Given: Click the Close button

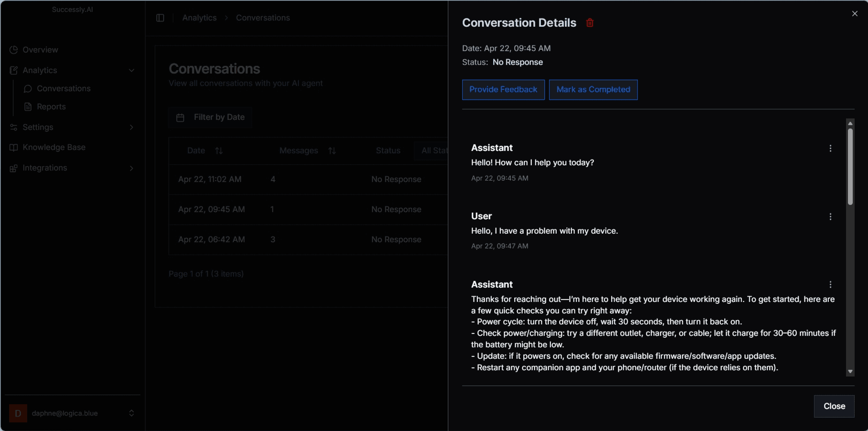Looking at the screenshot, I should coord(834,406).
